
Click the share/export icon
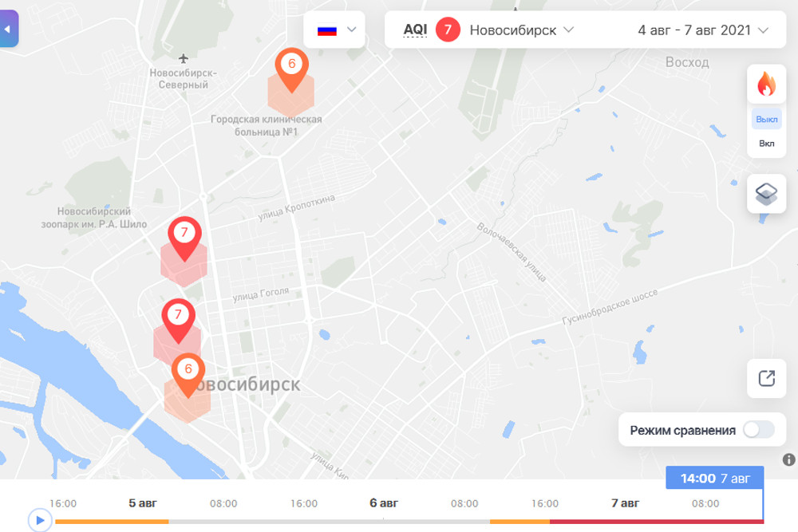[766, 378]
